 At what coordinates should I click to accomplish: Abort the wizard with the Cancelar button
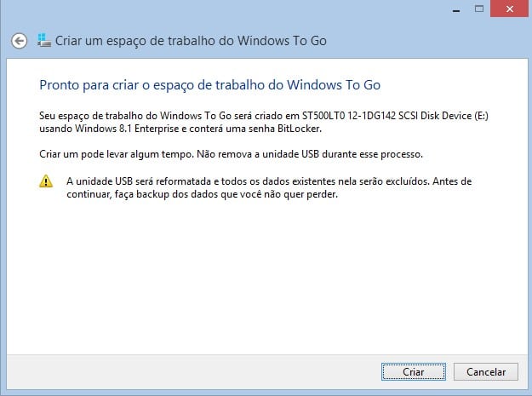486,372
